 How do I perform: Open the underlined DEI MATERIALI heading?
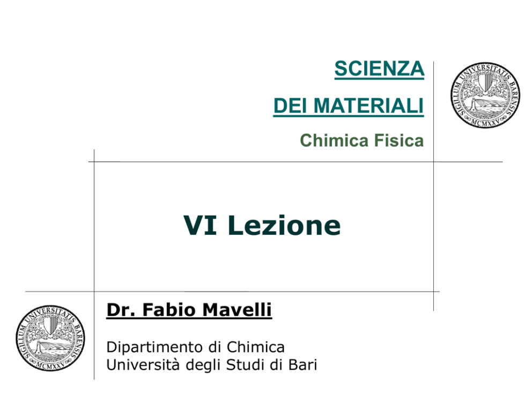349,106
